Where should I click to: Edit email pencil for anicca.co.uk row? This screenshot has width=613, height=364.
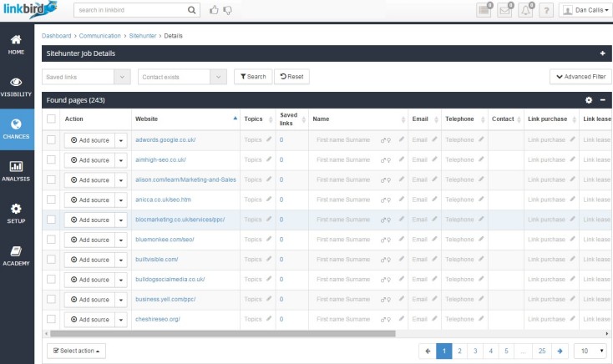tap(434, 199)
